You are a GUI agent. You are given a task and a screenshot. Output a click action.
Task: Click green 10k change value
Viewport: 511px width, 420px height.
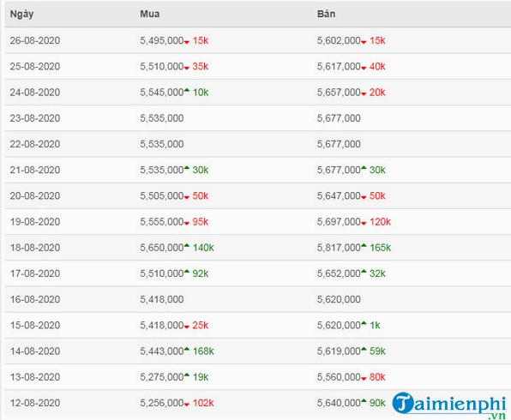point(201,93)
